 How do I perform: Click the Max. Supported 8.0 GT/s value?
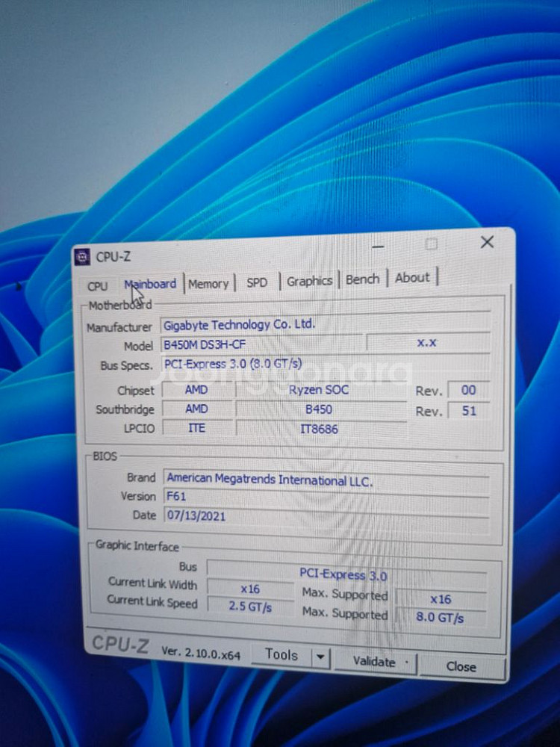[441, 618]
